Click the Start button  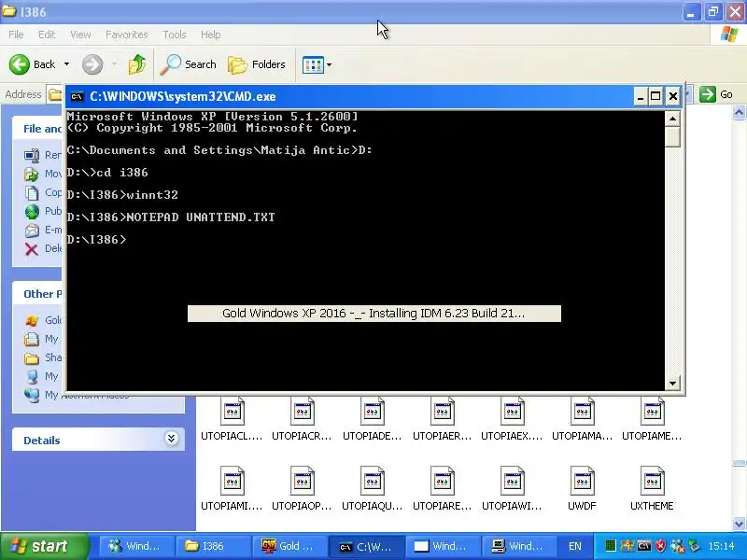45,546
